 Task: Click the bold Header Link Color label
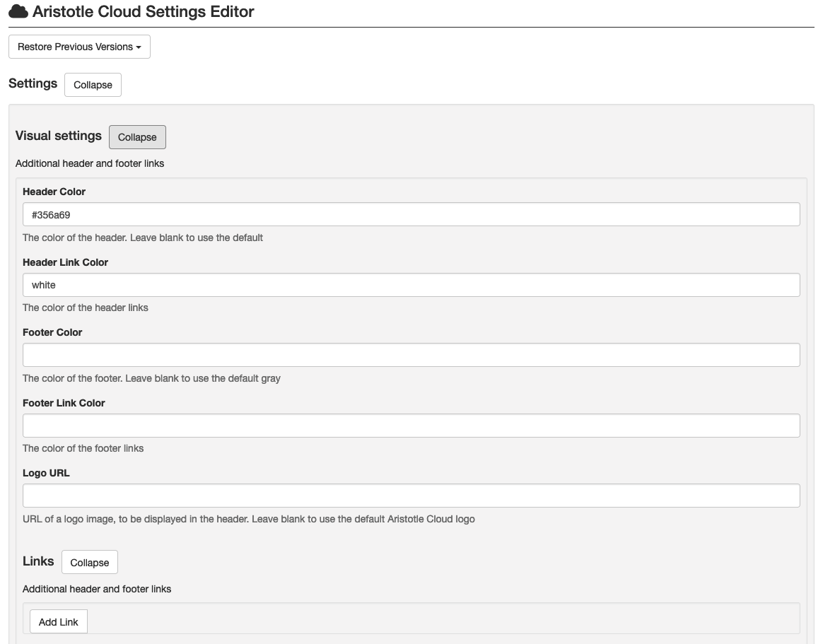pos(65,262)
